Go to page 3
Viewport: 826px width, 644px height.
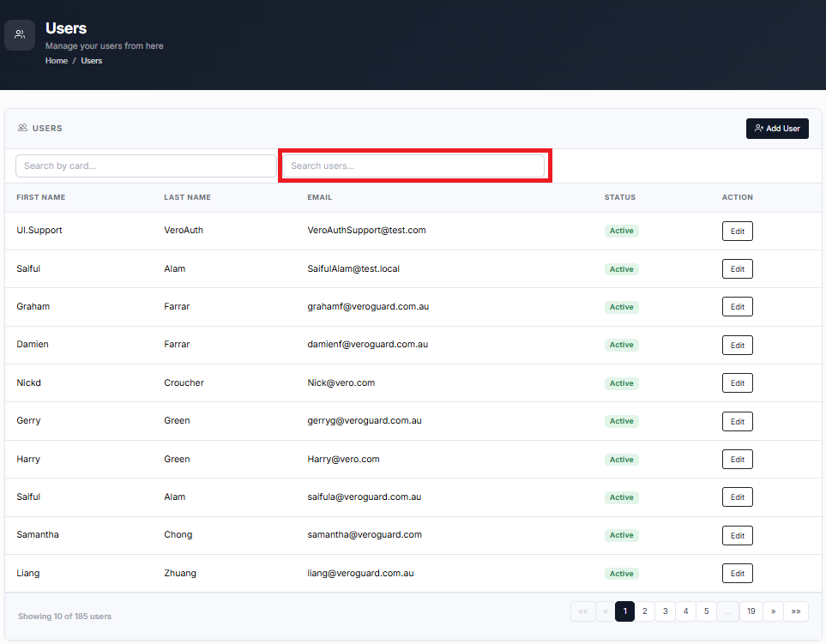tap(666, 611)
